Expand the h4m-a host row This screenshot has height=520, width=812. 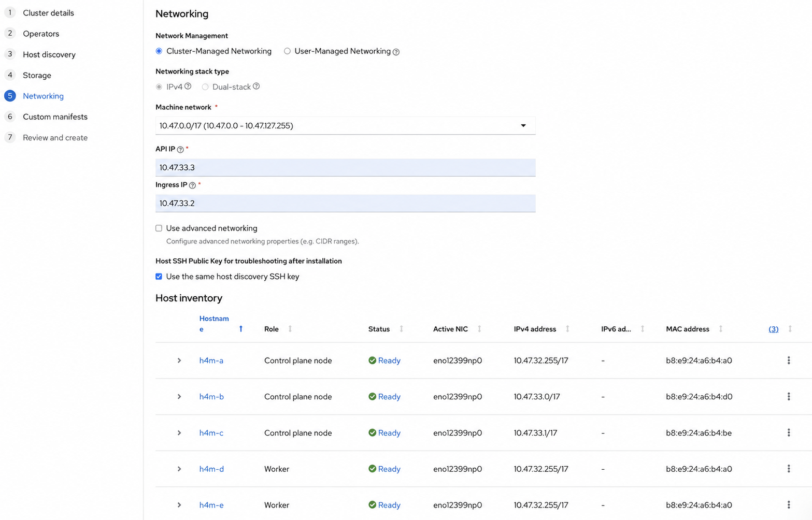(x=179, y=360)
